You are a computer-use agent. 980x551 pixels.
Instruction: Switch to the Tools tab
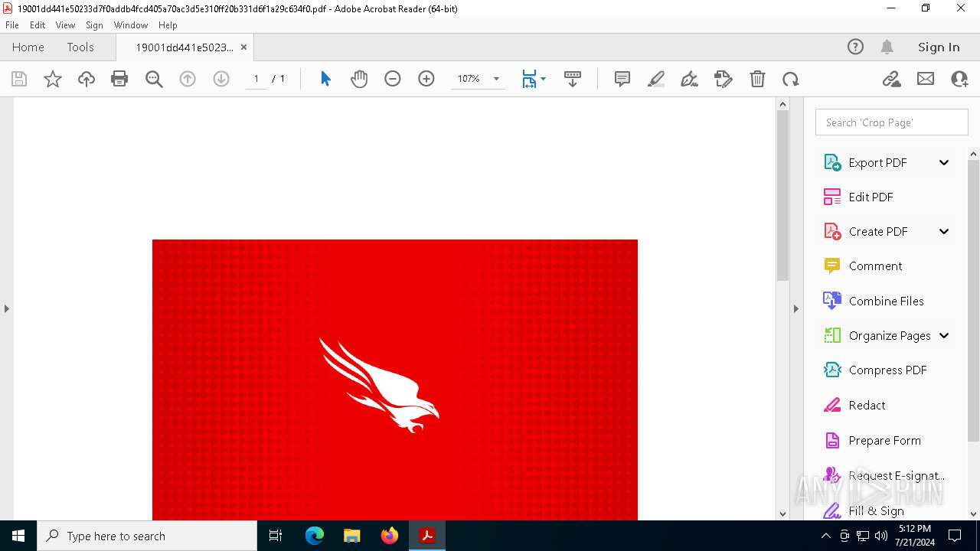click(x=80, y=47)
